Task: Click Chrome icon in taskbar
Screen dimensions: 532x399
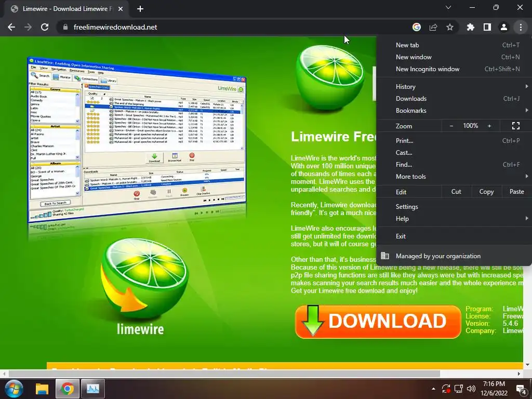Action: pos(67,389)
